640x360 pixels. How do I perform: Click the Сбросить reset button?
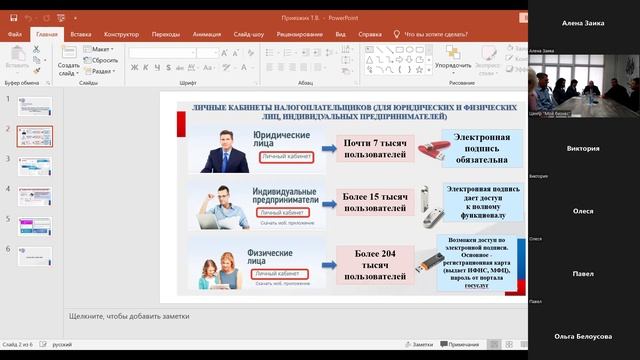[101, 60]
